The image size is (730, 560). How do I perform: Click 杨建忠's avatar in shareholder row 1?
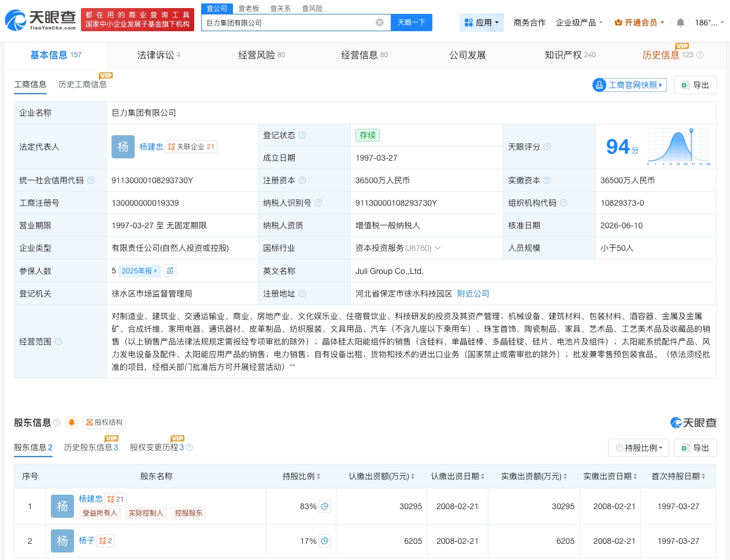tap(62, 506)
